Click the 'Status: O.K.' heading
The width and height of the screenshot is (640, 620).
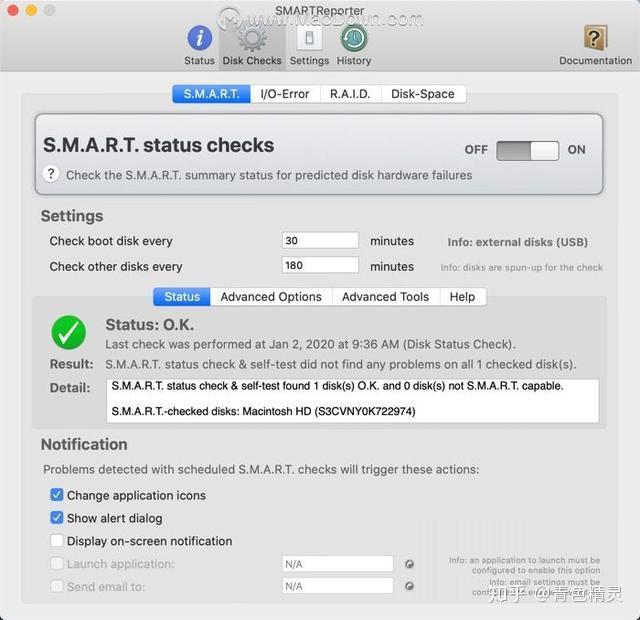[x=150, y=325]
